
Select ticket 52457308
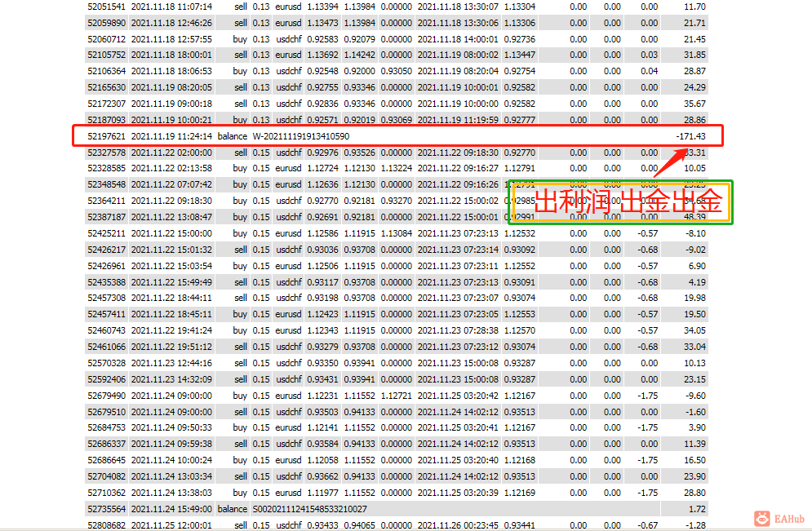click(106, 298)
